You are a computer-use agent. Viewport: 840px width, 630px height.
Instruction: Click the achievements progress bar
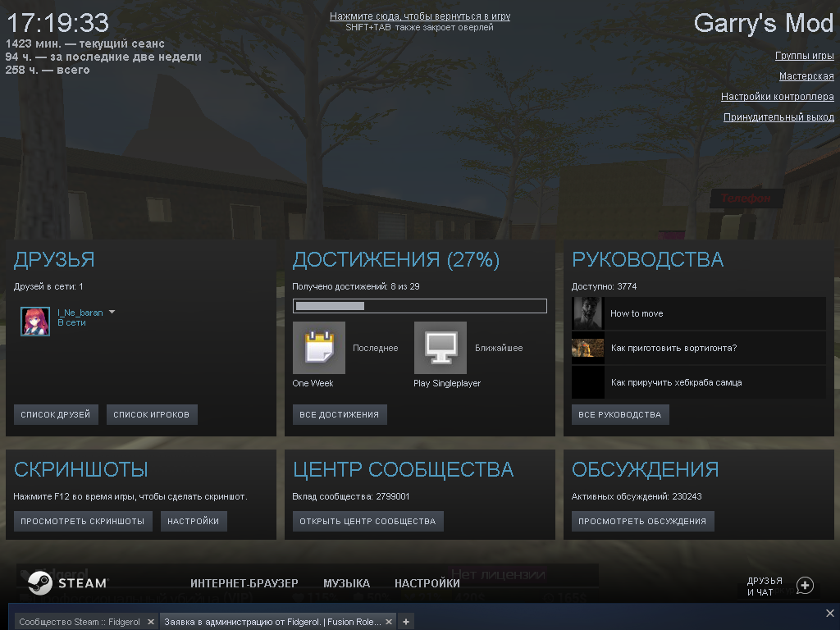pos(420,306)
